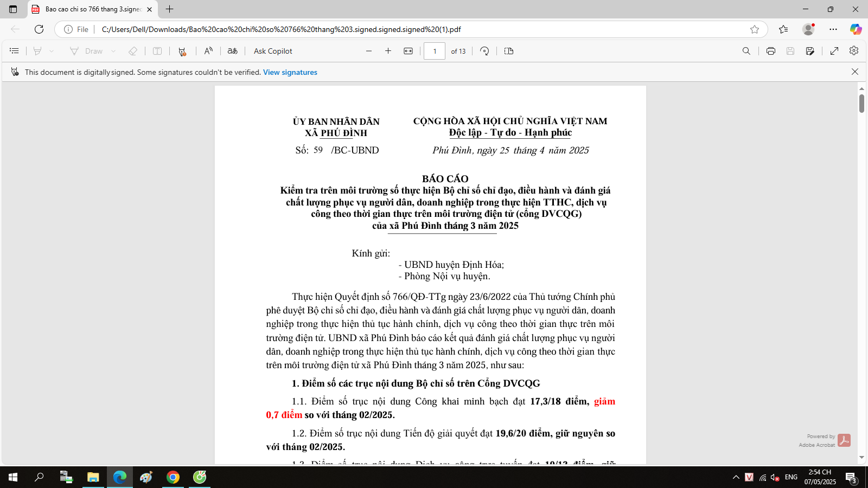Open the table of contents panel
Screen dimensions: 868x488
[14, 51]
